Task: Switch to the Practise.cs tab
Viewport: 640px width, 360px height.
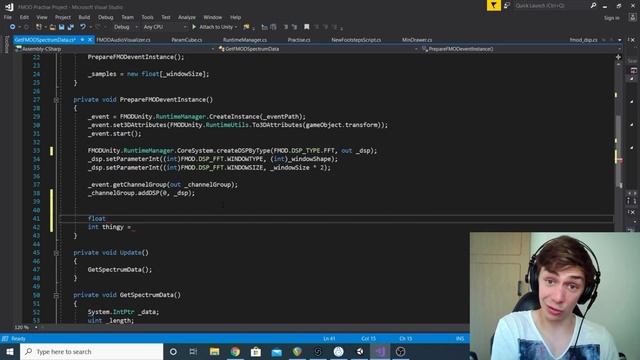Action: pyautogui.click(x=299, y=40)
